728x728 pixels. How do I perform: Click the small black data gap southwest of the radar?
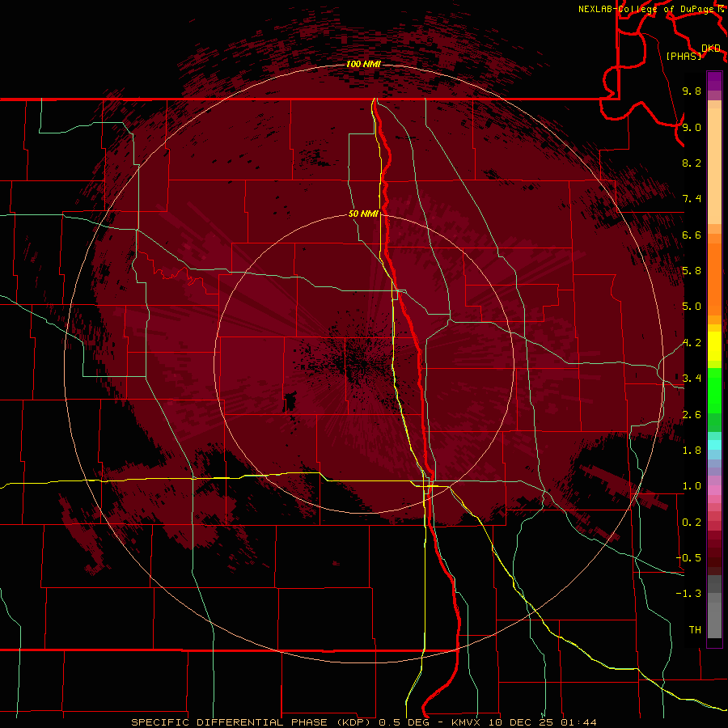click(290, 401)
